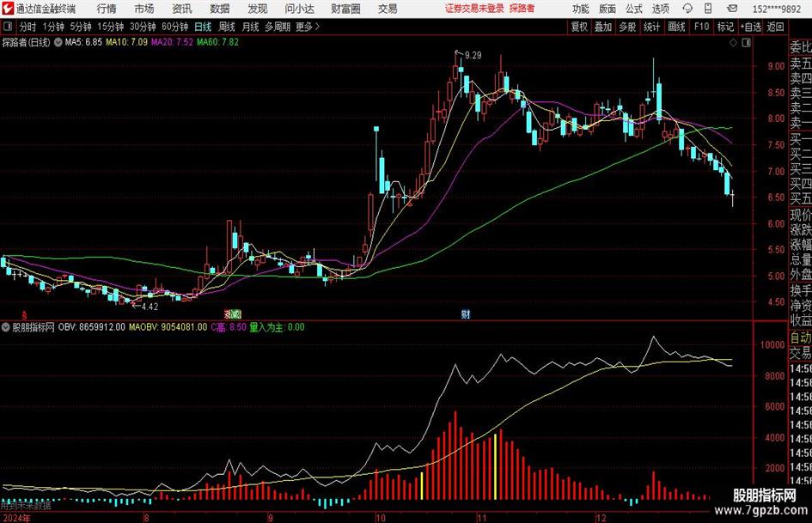Click the 证券交易未登录 login link
This screenshot has width=812, height=523.
474,9
